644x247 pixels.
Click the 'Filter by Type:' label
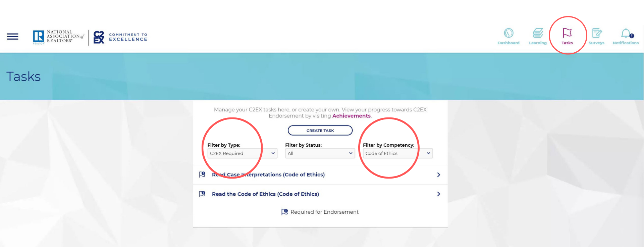pos(224,145)
